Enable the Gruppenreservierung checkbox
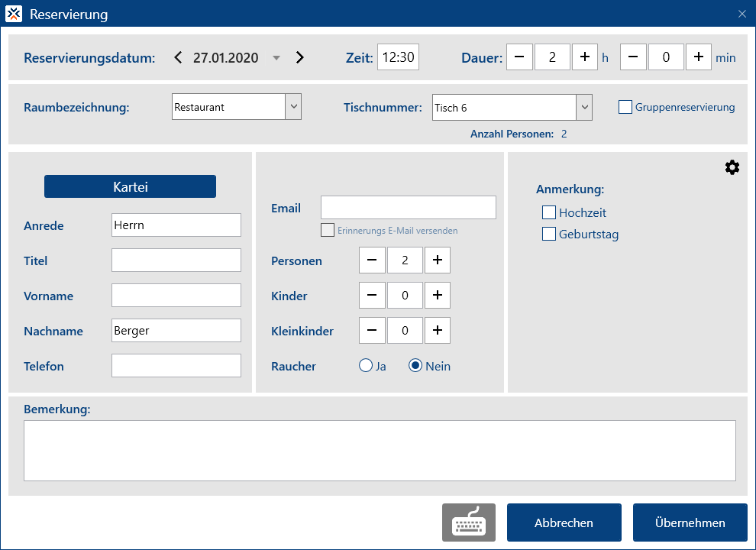The width and height of the screenshot is (756, 550). pyautogui.click(x=625, y=108)
